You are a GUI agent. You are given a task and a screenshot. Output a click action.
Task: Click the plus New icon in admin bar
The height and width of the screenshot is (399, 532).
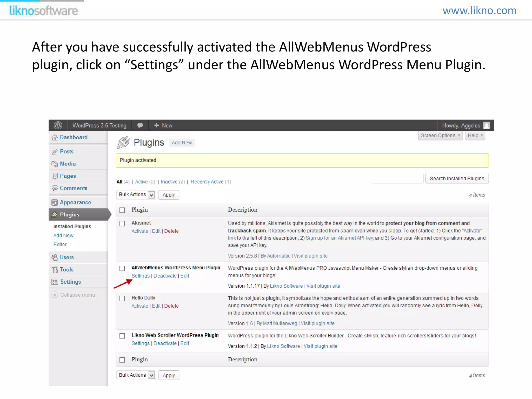pos(156,125)
